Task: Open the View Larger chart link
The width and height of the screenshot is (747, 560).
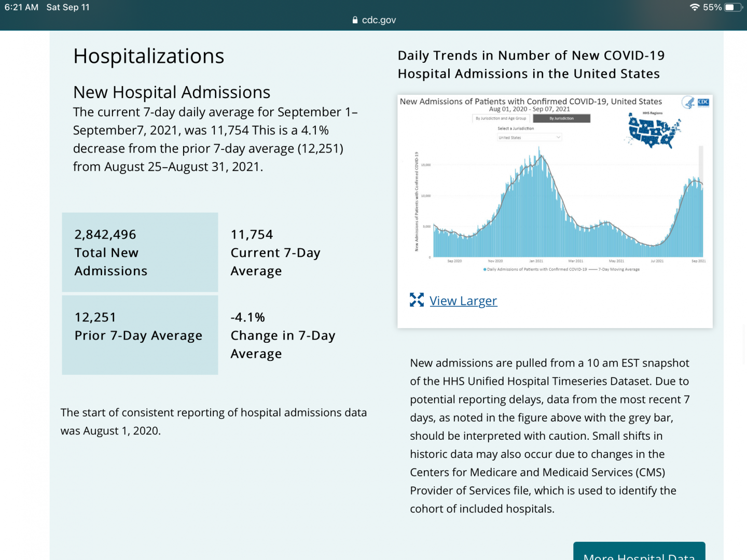Action: pyautogui.click(x=463, y=301)
